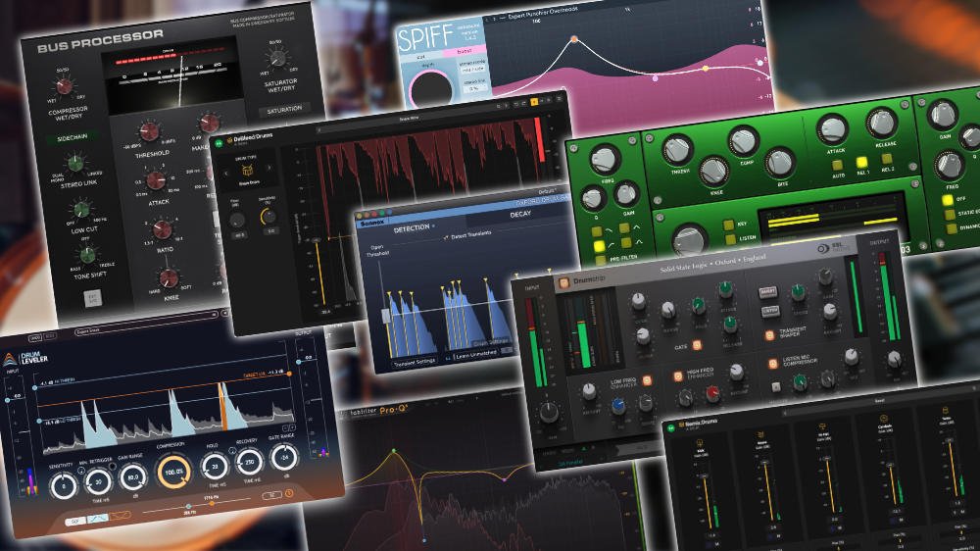This screenshot has width=980, height=551.
Task: Select the lit yellow filter shape button in green compressor
Action: pos(599,246)
